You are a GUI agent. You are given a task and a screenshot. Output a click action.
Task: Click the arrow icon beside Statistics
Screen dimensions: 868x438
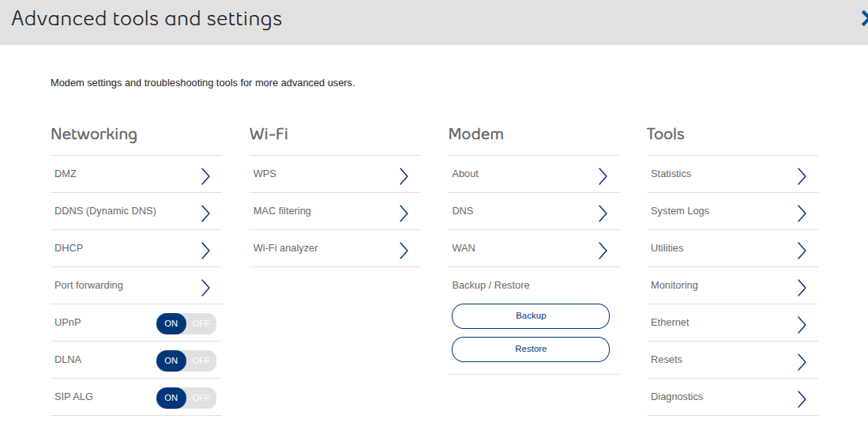(x=802, y=176)
